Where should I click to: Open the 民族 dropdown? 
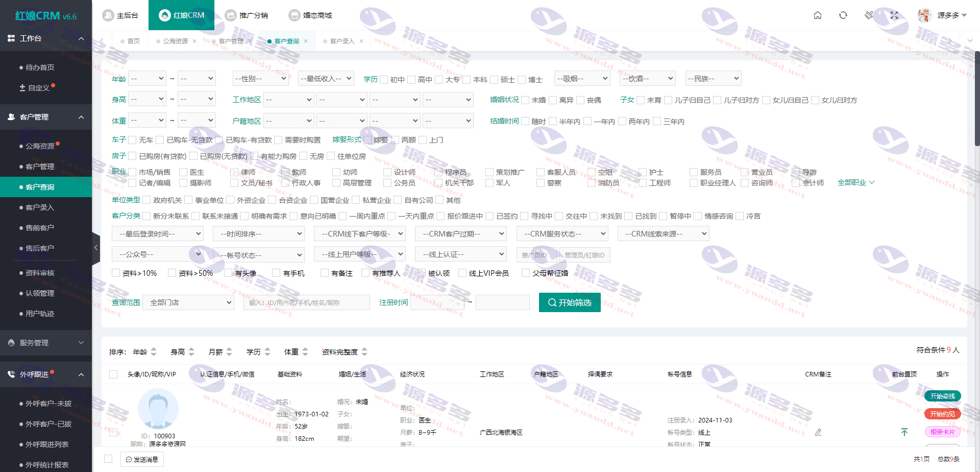coord(713,79)
